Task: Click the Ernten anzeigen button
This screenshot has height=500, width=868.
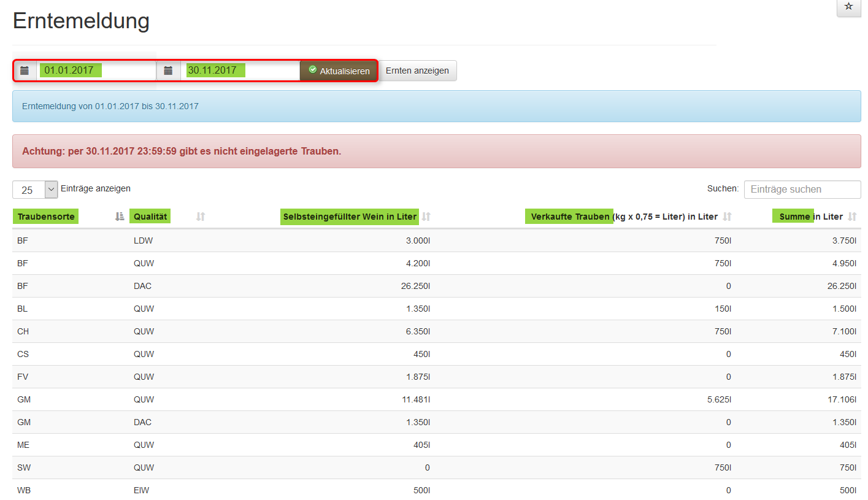Action: [x=417, y=71]
